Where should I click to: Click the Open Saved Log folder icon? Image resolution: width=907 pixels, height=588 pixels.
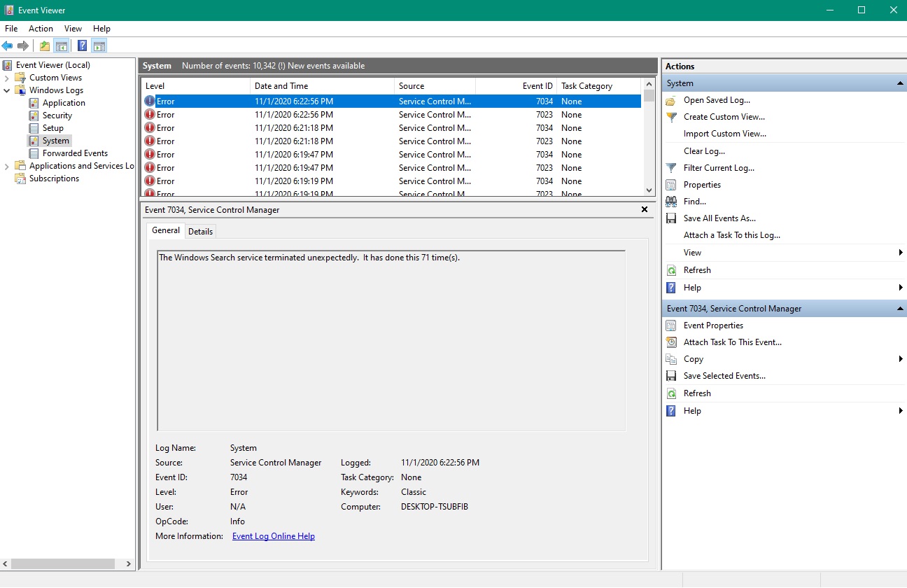(x=671, y=100)
